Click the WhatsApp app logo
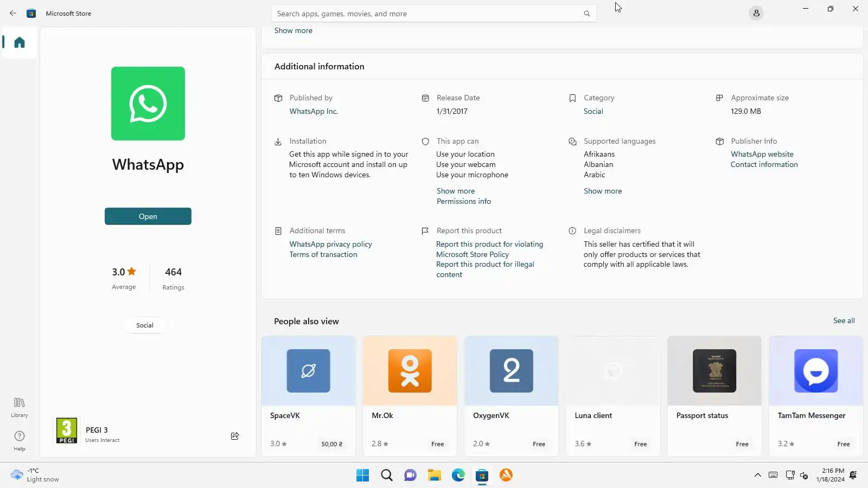Screen dimensions: 868x488 [x=148, y=104]
